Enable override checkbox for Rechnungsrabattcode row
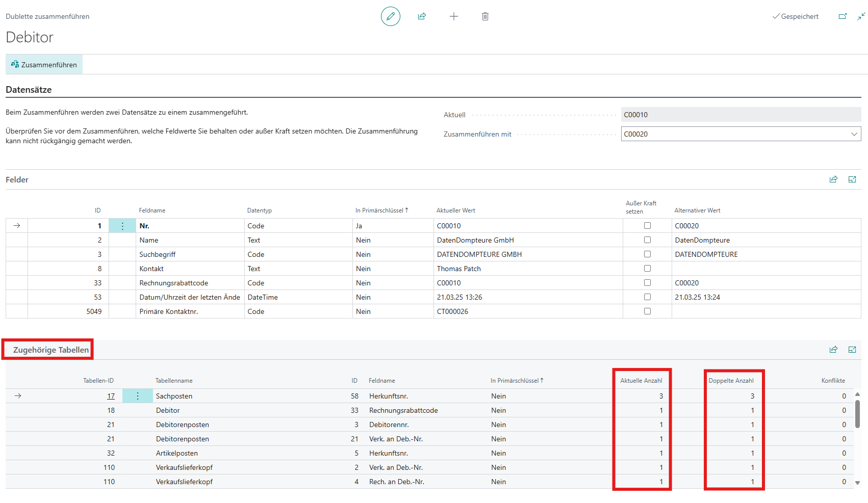The height and width of the screenshot is (503, 868). click(647, 283)
